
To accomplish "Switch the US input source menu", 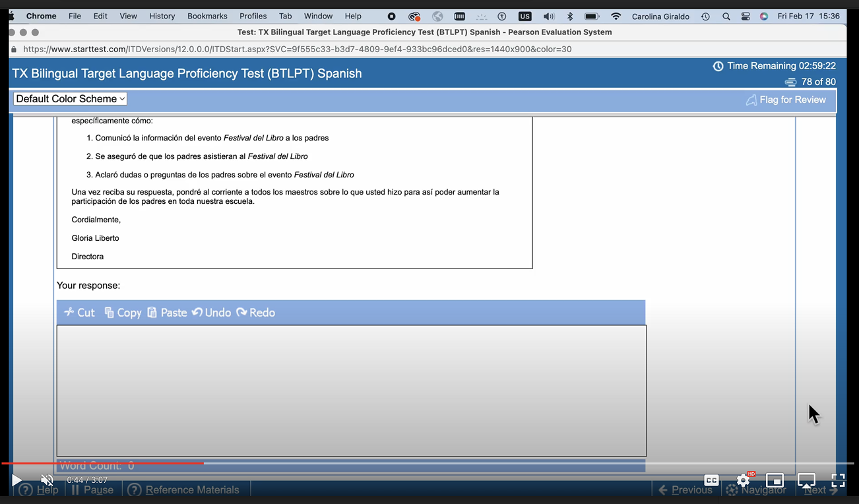I will [x=525, y=16].
